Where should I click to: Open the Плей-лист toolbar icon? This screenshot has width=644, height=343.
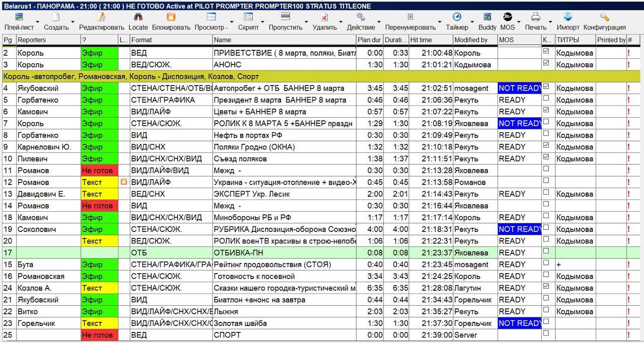tap(19, 17)
